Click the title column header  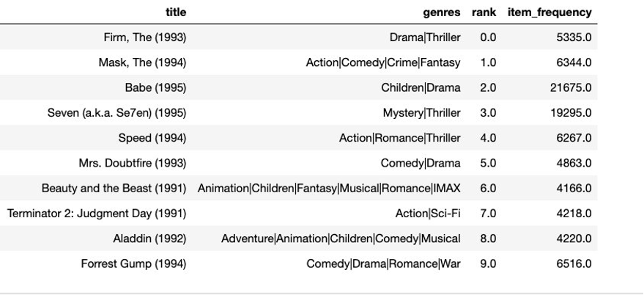point(176,12)
